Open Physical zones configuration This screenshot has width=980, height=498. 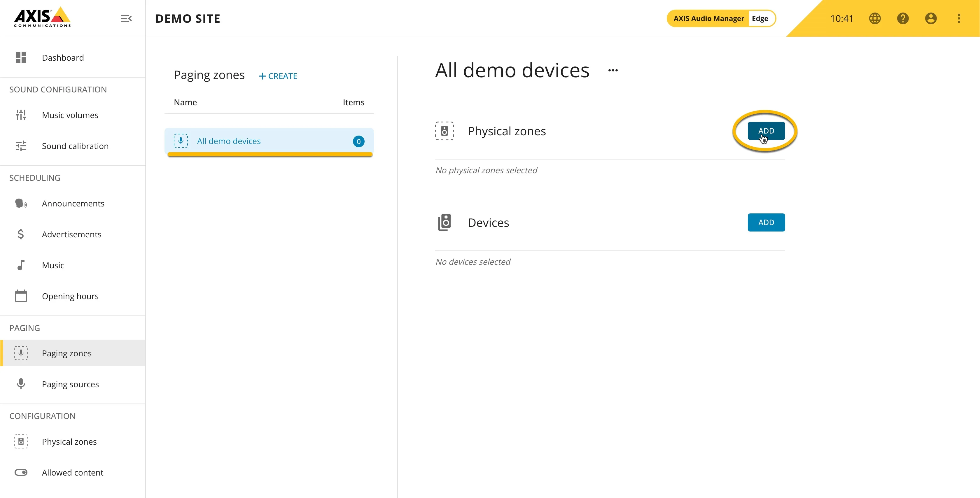(73, 441)
